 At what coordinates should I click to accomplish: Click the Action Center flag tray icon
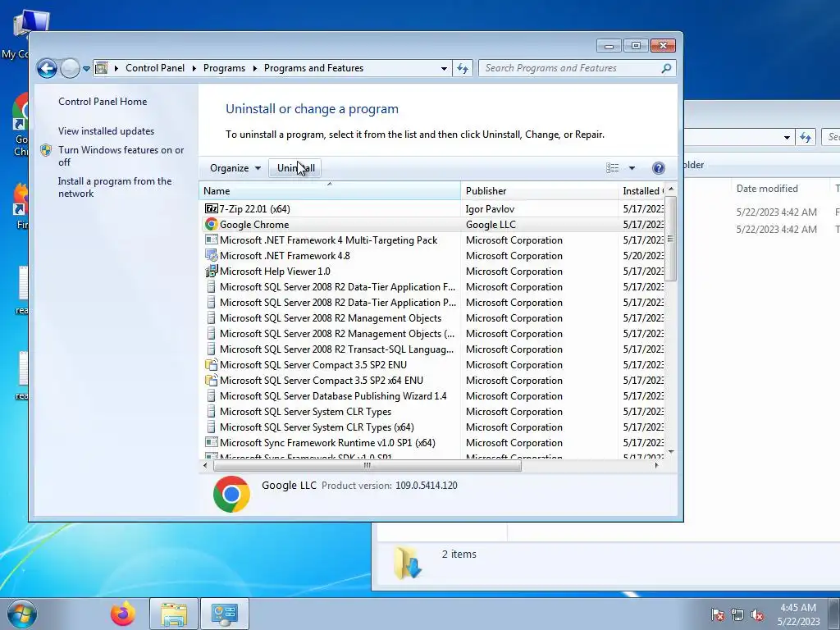point(718,614)
